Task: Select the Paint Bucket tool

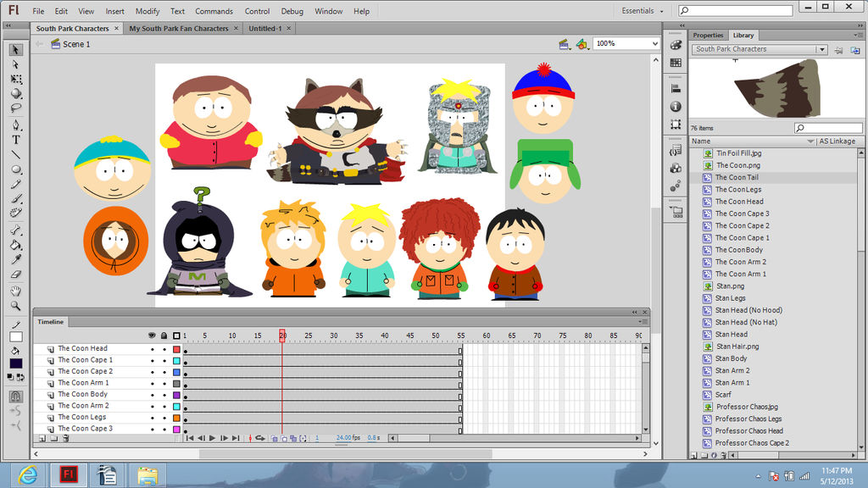Action: point(16,245)
